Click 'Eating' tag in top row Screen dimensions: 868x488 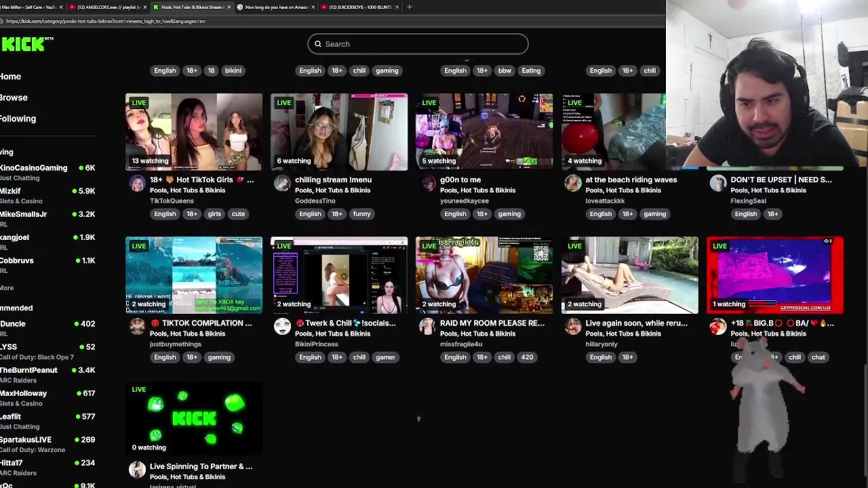531,70
